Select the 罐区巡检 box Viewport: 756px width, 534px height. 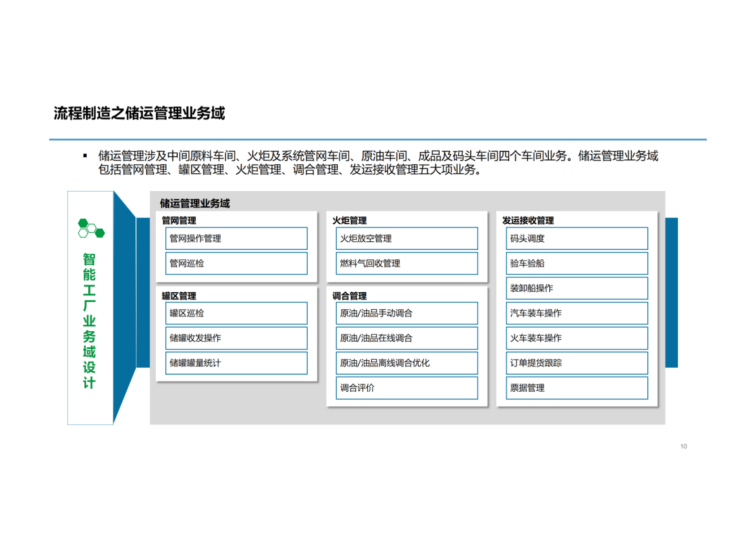tap(236, 313)
